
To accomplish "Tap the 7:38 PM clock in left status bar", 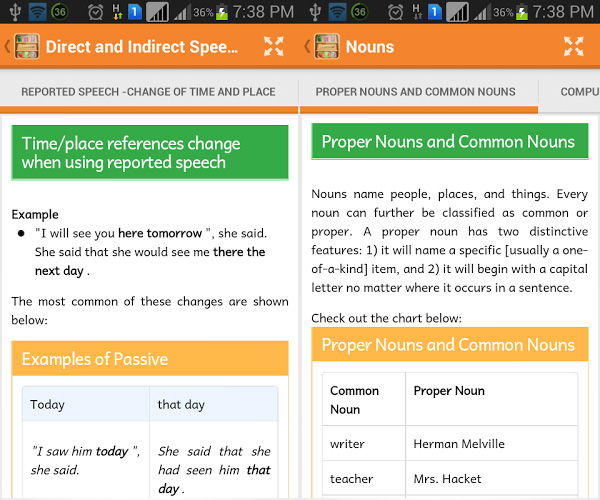I will (263, 12).
